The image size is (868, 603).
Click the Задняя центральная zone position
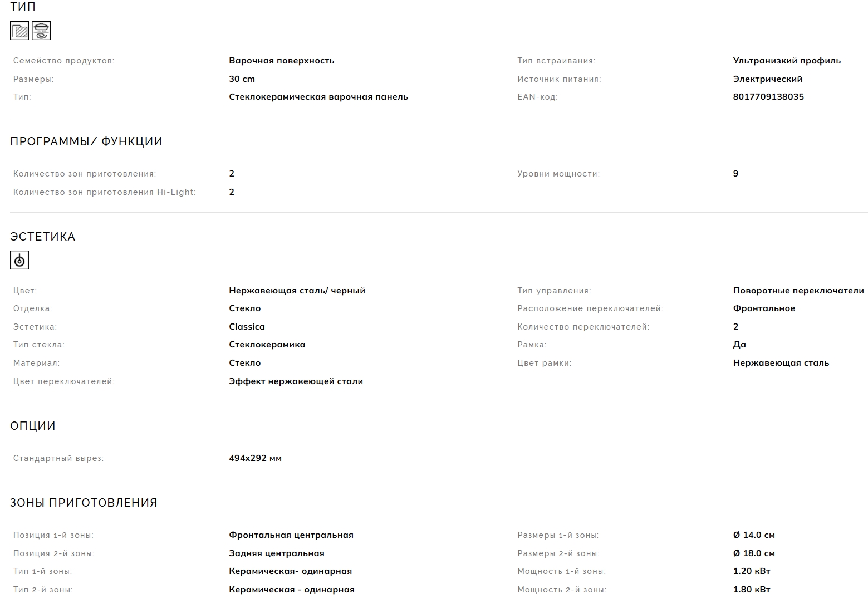[x=276, y=553]
